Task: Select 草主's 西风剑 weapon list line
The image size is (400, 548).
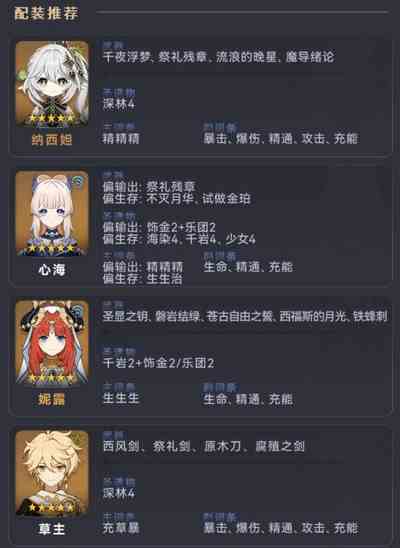Action: 203,446
